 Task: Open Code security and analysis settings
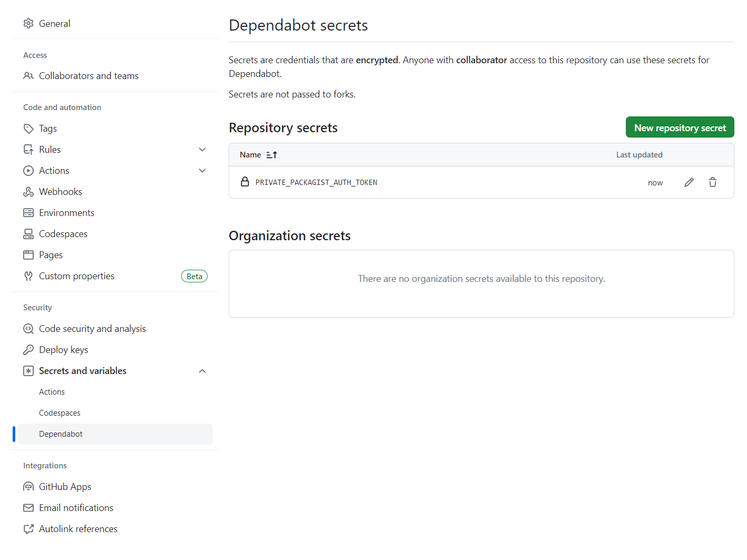[x=92, y=329]
